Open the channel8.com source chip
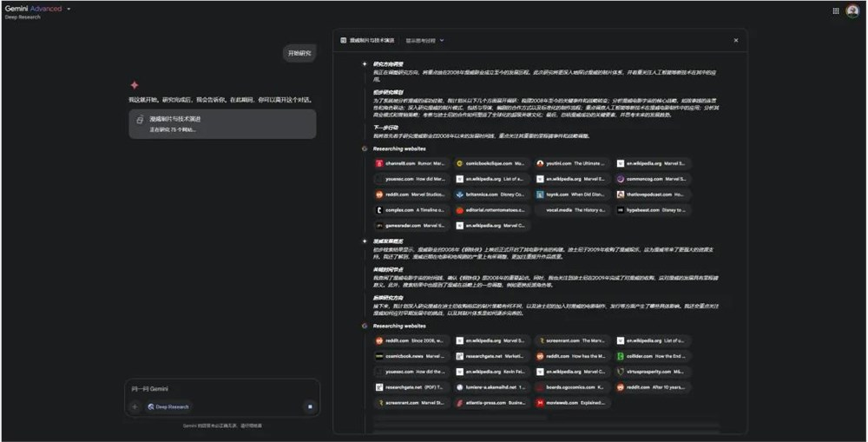The image size is (868, 442). [411, 163]
